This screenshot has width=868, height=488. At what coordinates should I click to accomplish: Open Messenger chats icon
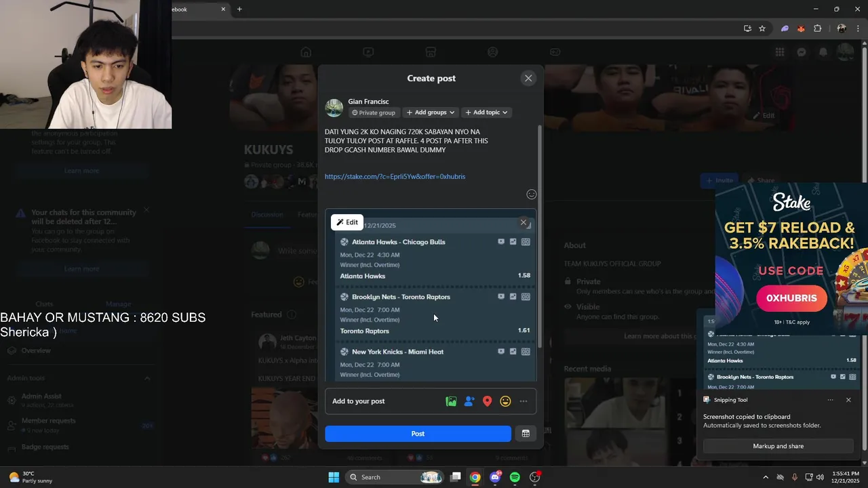802,52
